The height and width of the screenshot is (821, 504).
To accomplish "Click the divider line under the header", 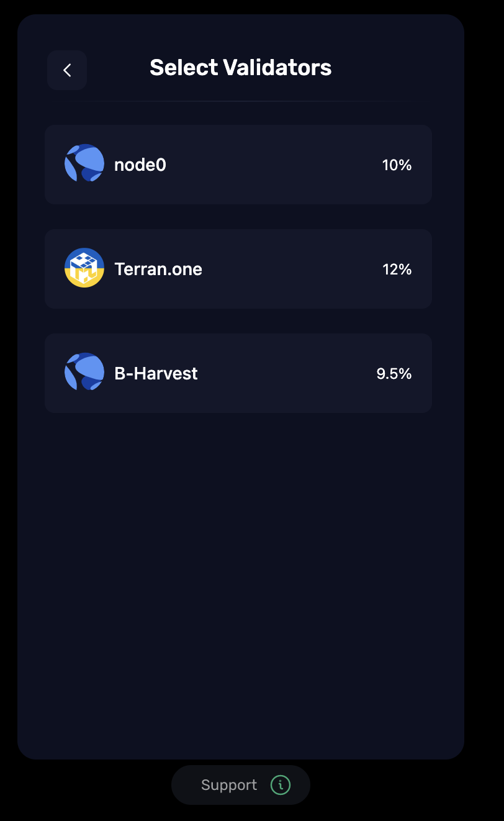I will pyautogui.click(x=241, y=101).
